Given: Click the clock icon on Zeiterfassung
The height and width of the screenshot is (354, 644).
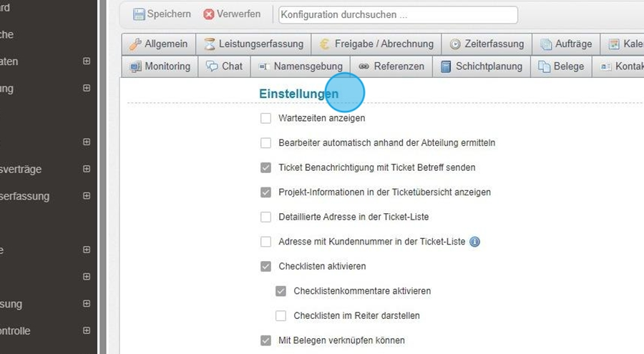Looking at the screenshot, I should 455,44.
